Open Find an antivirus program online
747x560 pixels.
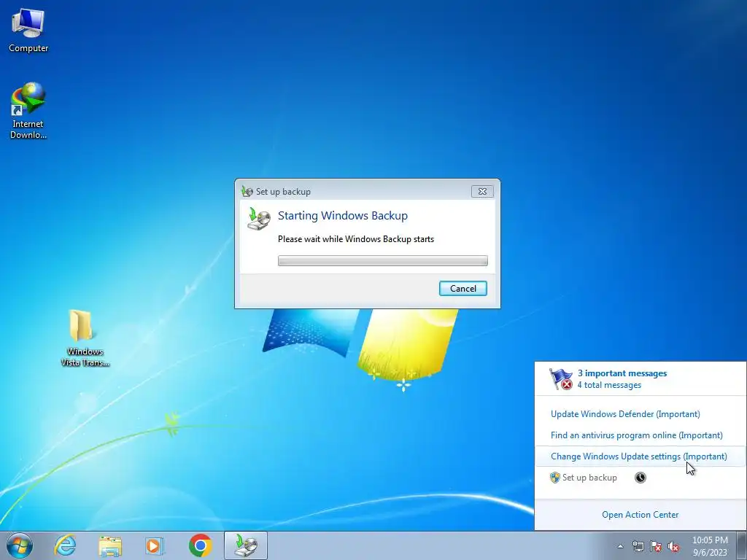tap(636, 435)
